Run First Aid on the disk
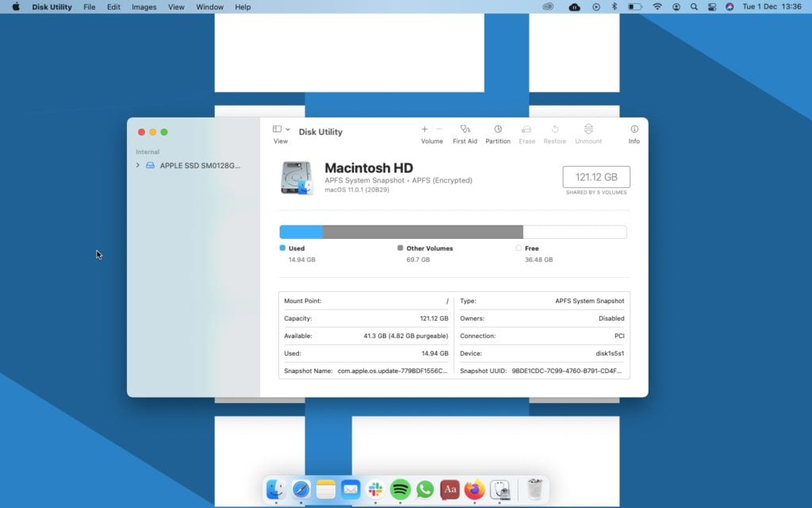Screen dimensions: 812x508 (465, 129)
